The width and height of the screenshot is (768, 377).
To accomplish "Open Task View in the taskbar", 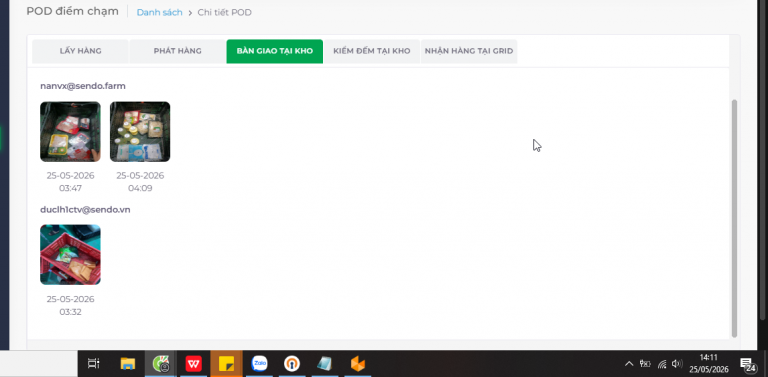I will 93,364.
